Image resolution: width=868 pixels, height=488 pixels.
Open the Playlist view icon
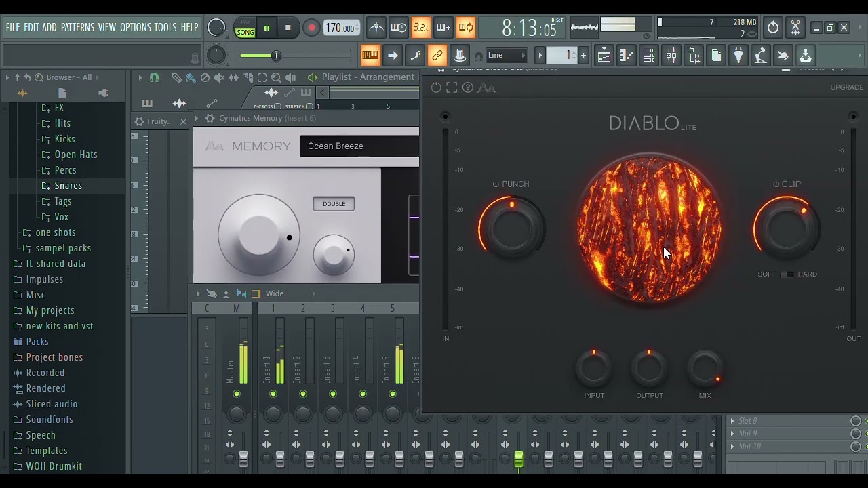[604, 56]
